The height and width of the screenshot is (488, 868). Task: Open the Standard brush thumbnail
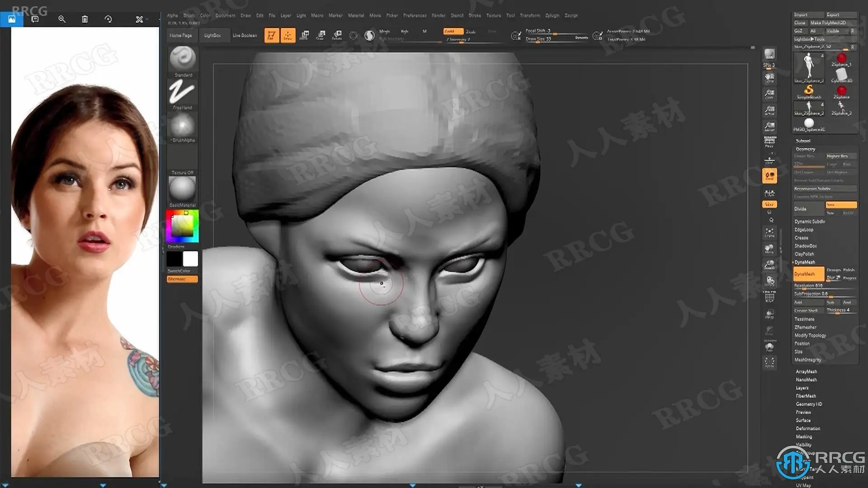(x=182, y=58)
